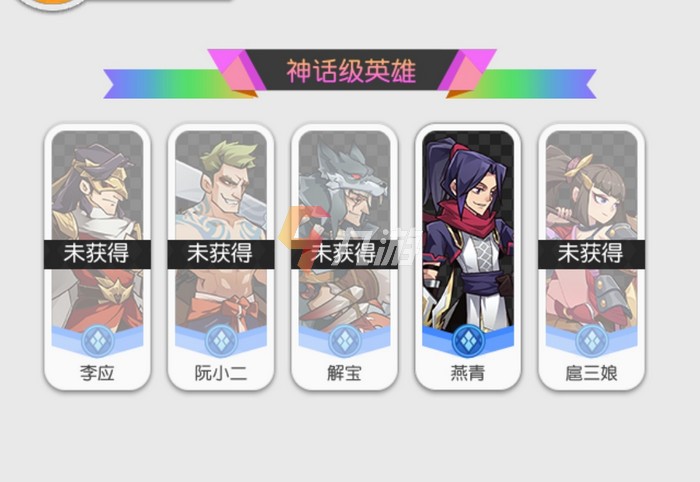The height and width of the screenshot is (482, 700).
Task: Click the 扈三娘 name text
Action: (x=592, y=373)
